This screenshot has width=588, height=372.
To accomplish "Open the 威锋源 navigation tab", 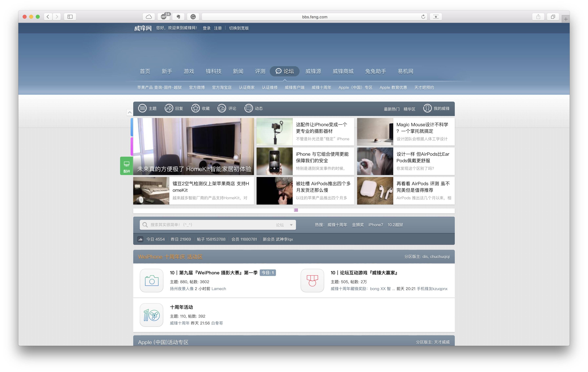I will pyautogui.click(x=313, y=71).
